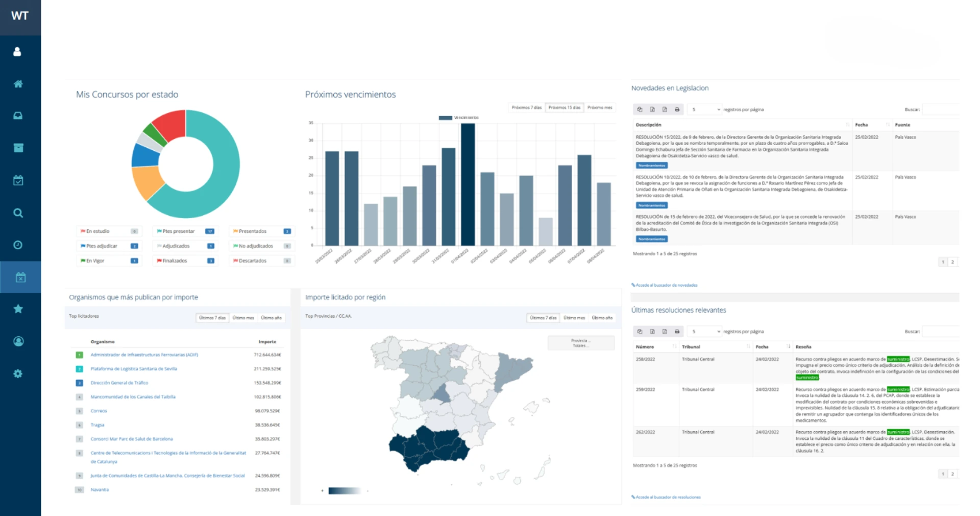Image resolution: width=980 pixels, height=516 pixels.
Task: Open the star favorites icon in sidebar
Action: coord(18,309)
